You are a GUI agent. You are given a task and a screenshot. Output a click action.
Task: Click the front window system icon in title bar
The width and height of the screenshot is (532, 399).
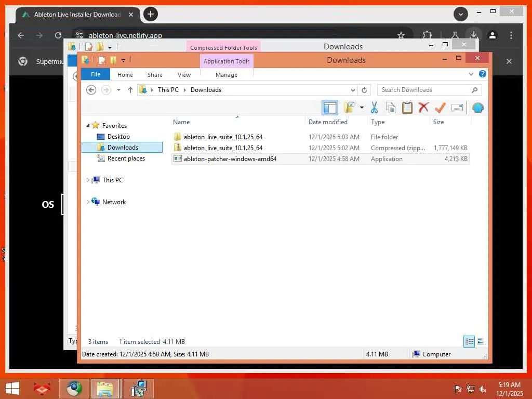pos(86,60)
